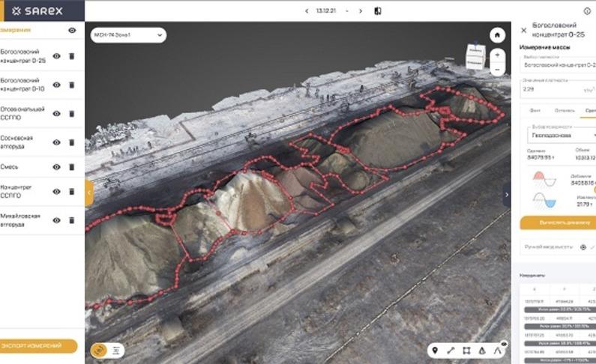Switch to the Фон tab

(535, 111)
